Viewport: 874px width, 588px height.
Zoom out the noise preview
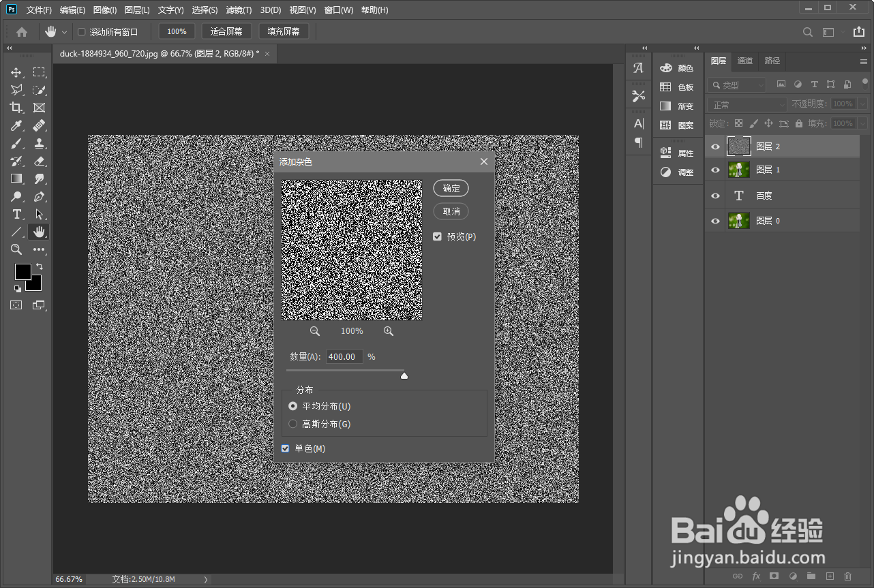(x=315, y=331)
